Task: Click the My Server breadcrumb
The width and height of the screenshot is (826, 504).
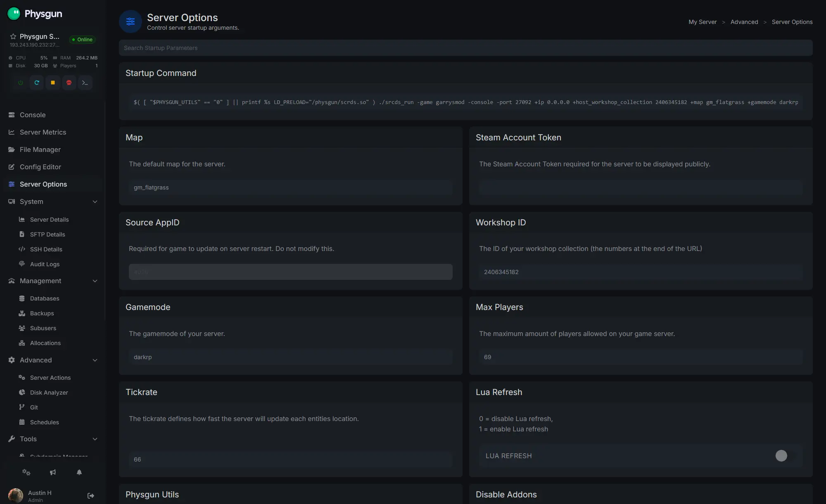Action: (703, 22)
